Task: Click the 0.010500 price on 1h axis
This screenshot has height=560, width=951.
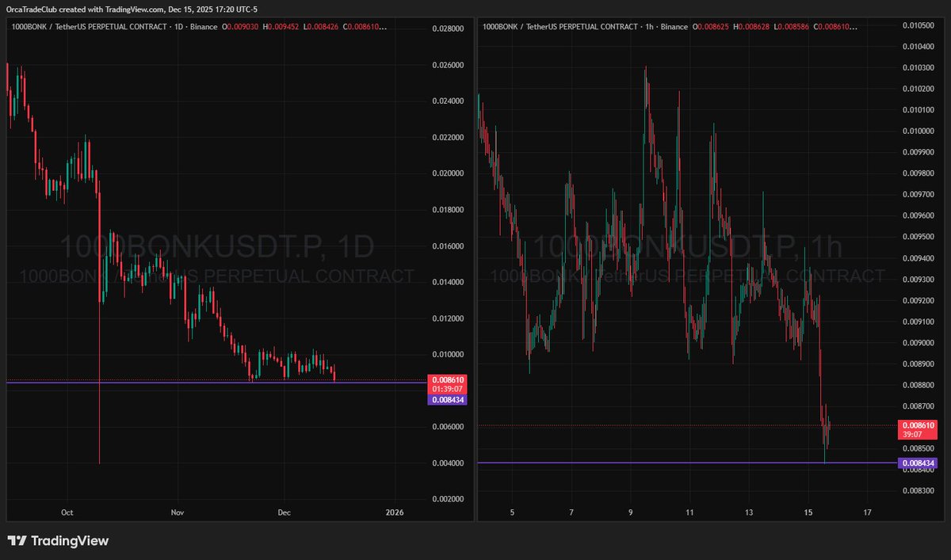Action: [x=919, y=25]
